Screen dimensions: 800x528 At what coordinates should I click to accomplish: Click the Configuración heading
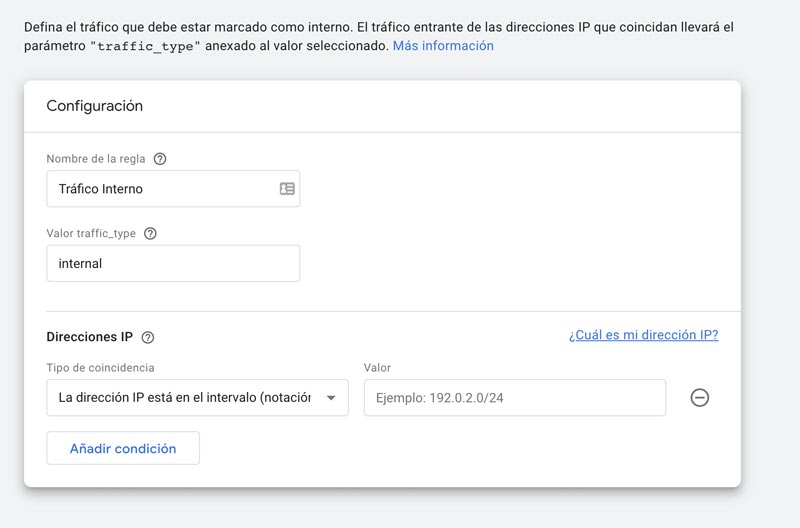click(x=94, y=106)
